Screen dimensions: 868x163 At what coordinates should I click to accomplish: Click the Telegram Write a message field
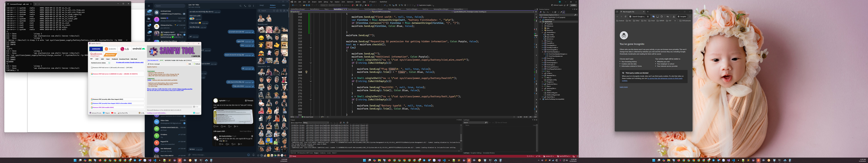219,155
